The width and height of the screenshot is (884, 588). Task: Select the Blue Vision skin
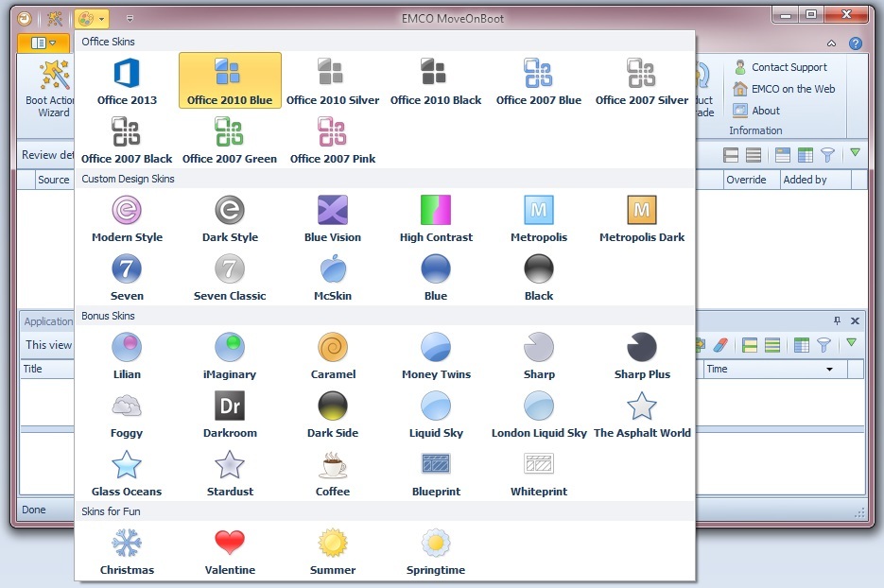pyautogui.click(x=333, y=218)
